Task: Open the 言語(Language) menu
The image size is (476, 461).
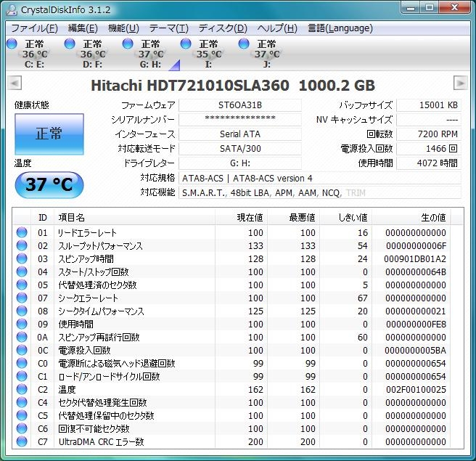Action: click(x=340, y=28)
